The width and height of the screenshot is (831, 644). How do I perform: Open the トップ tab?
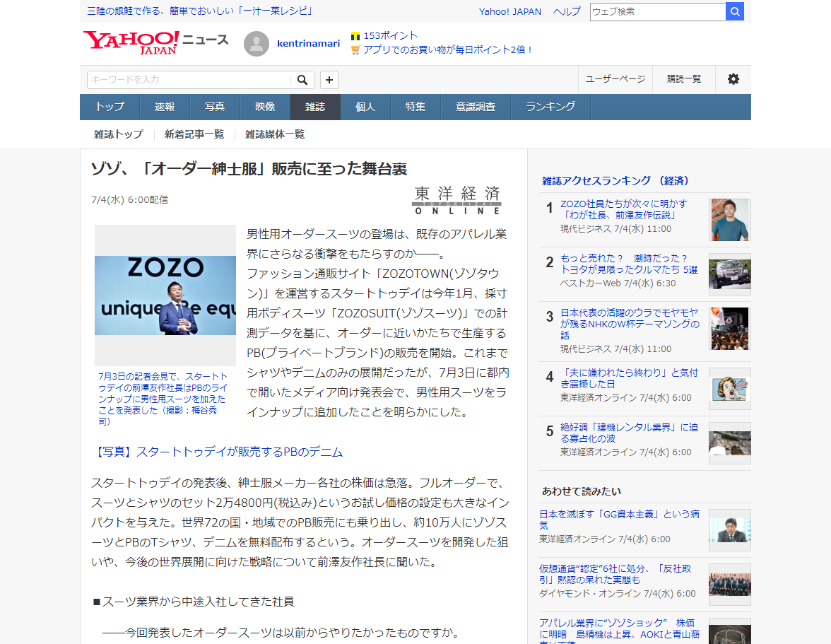tap(110, 107)
